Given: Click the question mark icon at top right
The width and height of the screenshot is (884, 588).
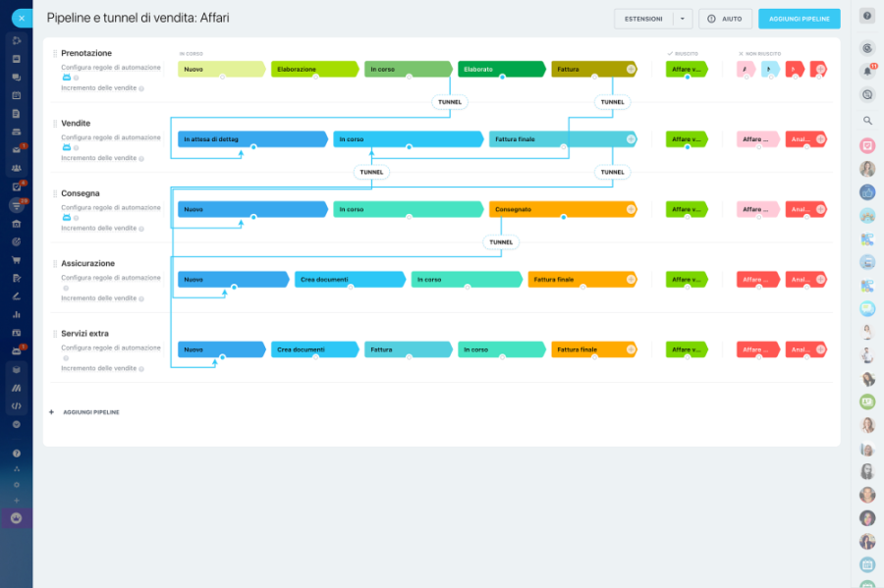Looking at the screenshot, I should coord(867,17).
